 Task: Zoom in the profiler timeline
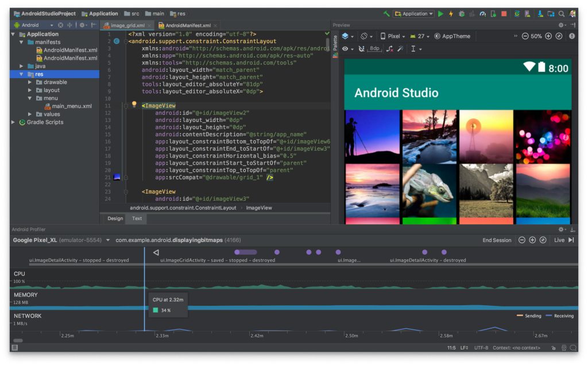click(x=532, y=240)
